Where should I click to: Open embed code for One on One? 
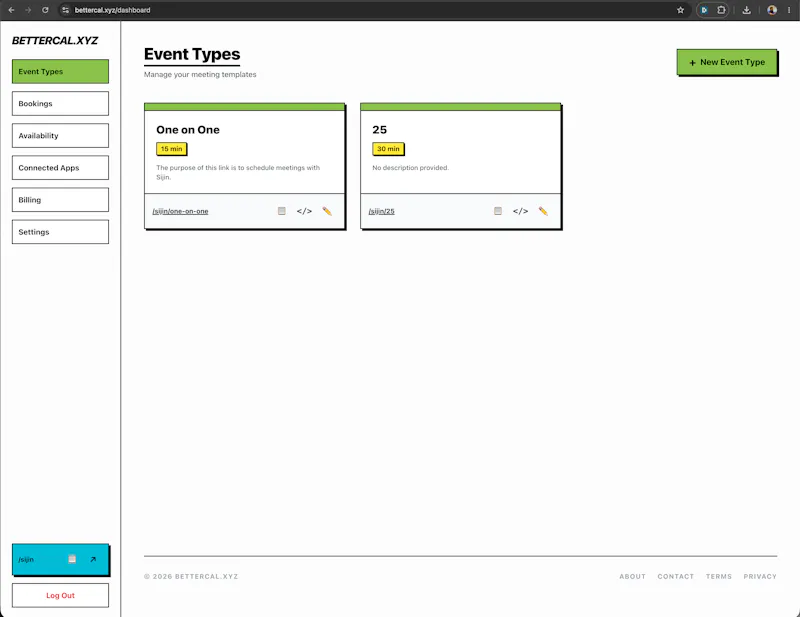pyautogui.click(x=304, y=211)
